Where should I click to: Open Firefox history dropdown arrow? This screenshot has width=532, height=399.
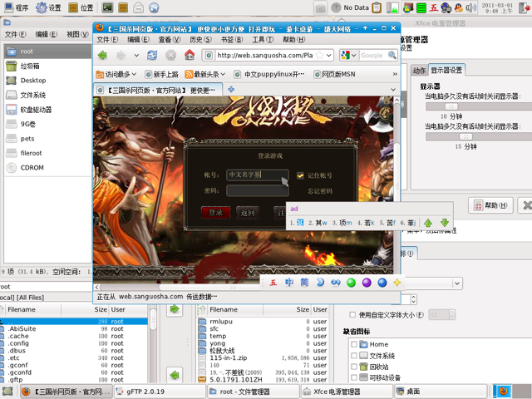pos(136,55)
